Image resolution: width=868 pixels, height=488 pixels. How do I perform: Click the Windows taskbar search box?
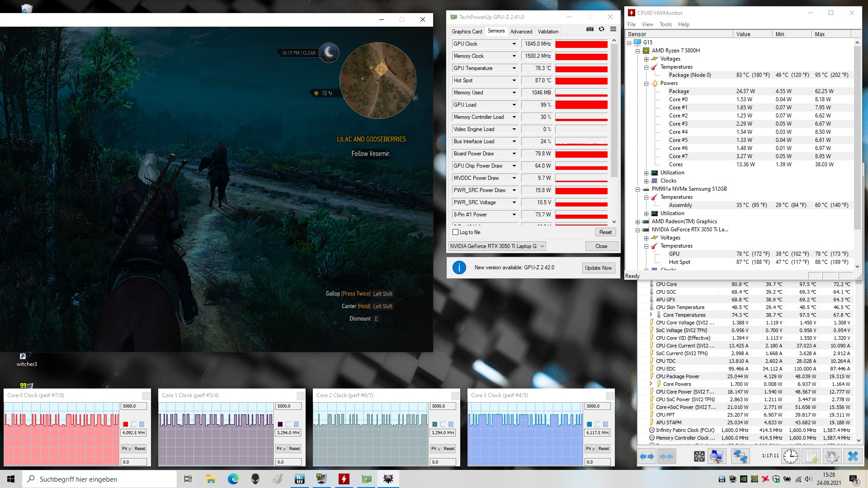pos(99,479)
